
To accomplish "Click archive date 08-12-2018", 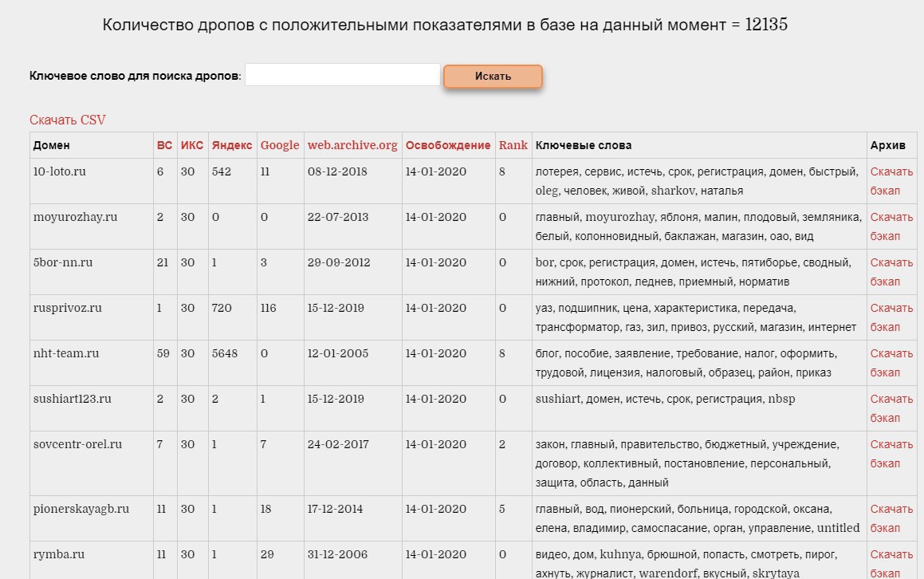I will [337, 171].
